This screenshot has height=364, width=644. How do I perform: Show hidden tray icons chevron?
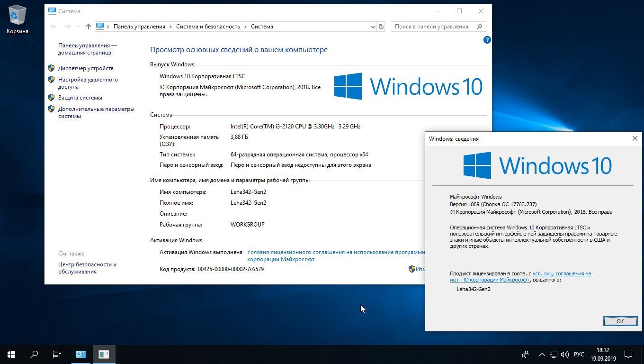pos(542,354)
